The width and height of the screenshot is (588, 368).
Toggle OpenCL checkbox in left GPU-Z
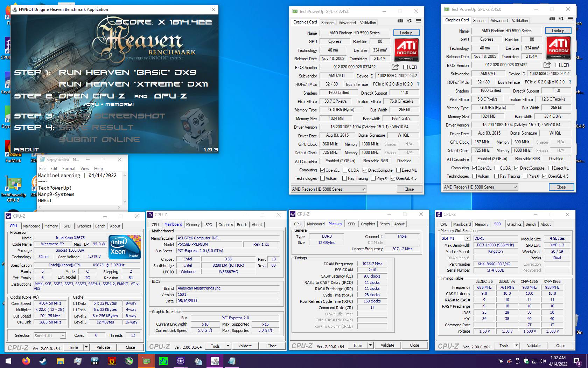pos(322,170)
